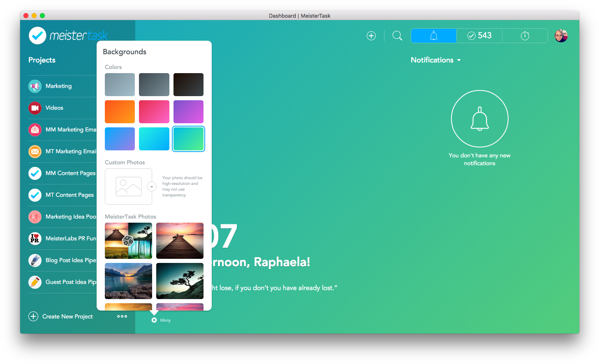599x364 pixels.
Task: Choose the purple background color
Action: click(188, 112)
